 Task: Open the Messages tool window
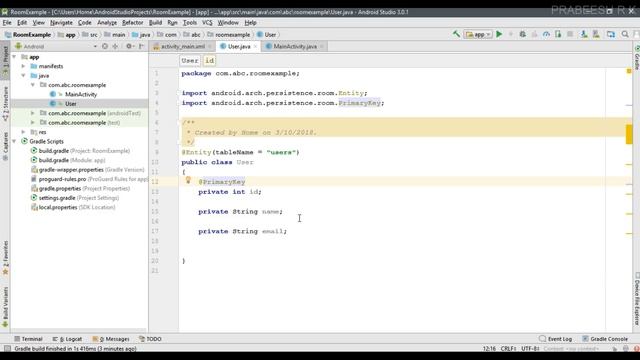tap(111, 339)
